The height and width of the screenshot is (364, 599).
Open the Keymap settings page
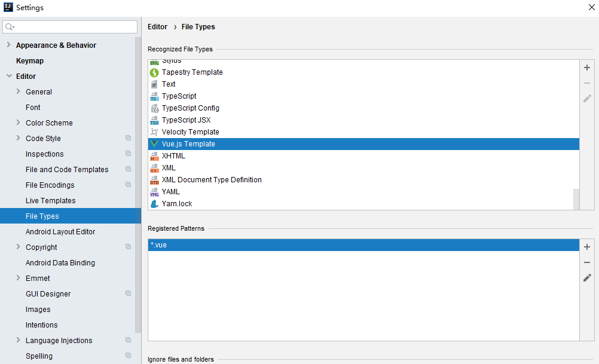pos(30,61)
